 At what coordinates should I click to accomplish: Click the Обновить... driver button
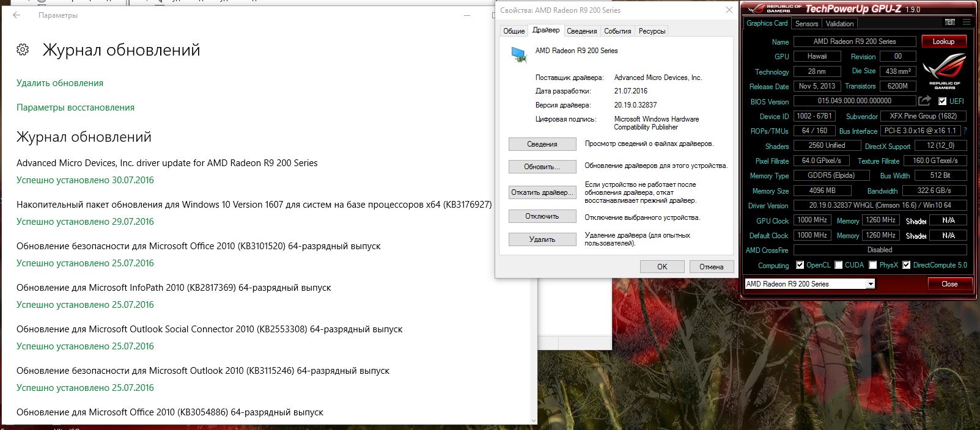coord(542,167)
